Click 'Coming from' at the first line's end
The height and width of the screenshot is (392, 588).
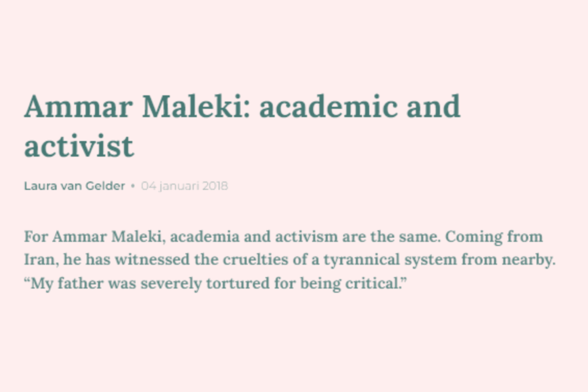[x=494, y=237]
